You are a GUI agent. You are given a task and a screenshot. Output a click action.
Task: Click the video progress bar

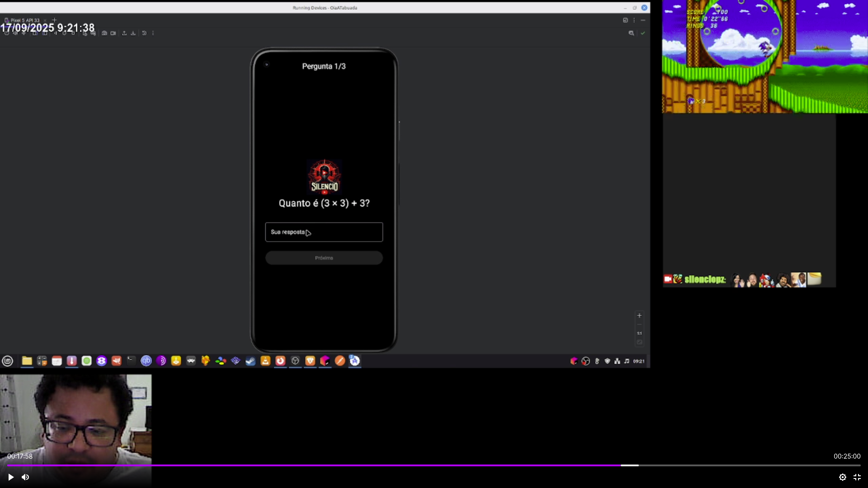pyautogui.click(x=434, y=465)
